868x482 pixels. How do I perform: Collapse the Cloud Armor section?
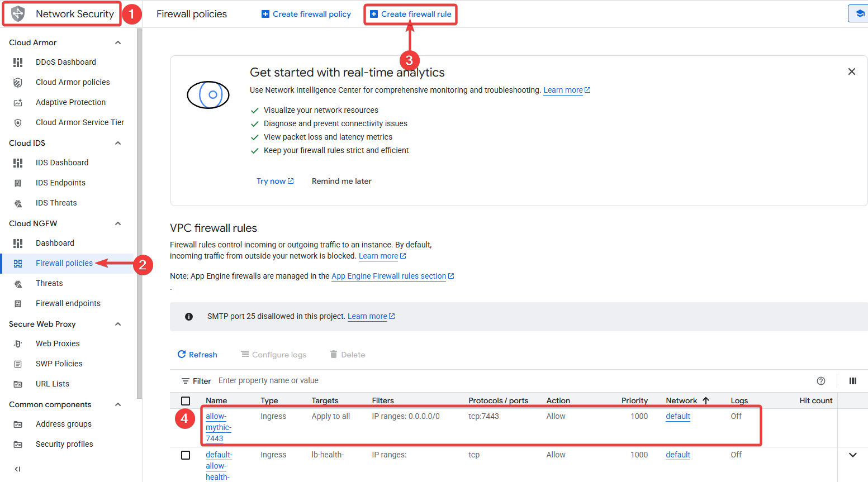(x=118, y=42)
